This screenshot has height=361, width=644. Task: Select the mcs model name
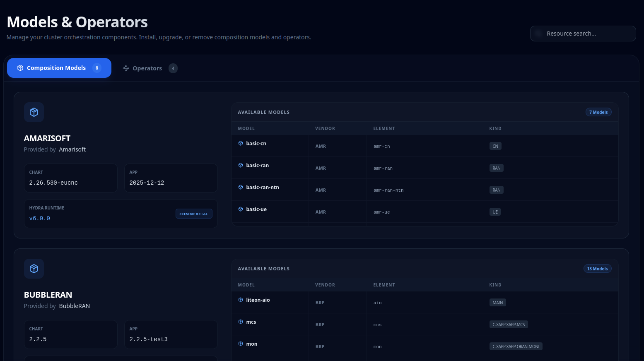(x=251, y=322)
